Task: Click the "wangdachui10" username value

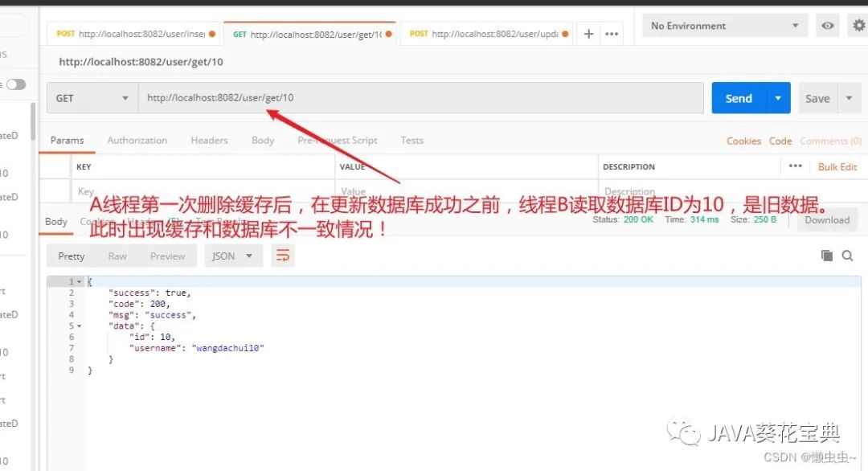Action: pyautogui.click(x=228, y=348)
